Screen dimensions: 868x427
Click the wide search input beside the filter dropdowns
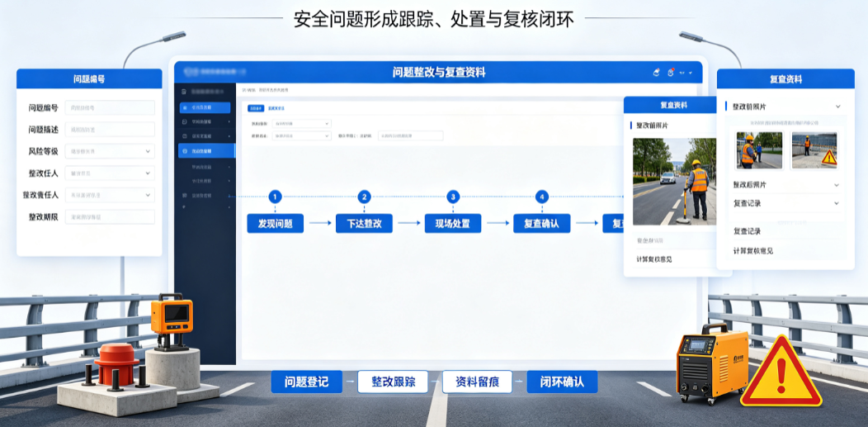click(411, 135)
